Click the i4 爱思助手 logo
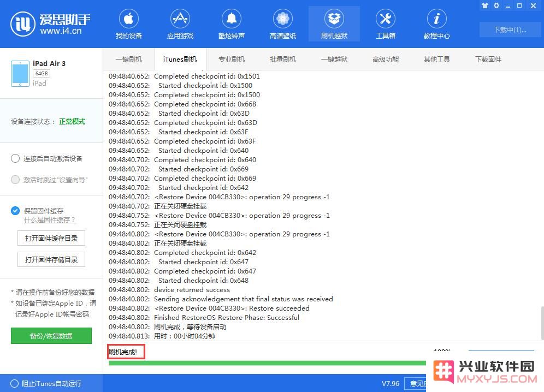The image size is (544, 392). tap(51, 24)
